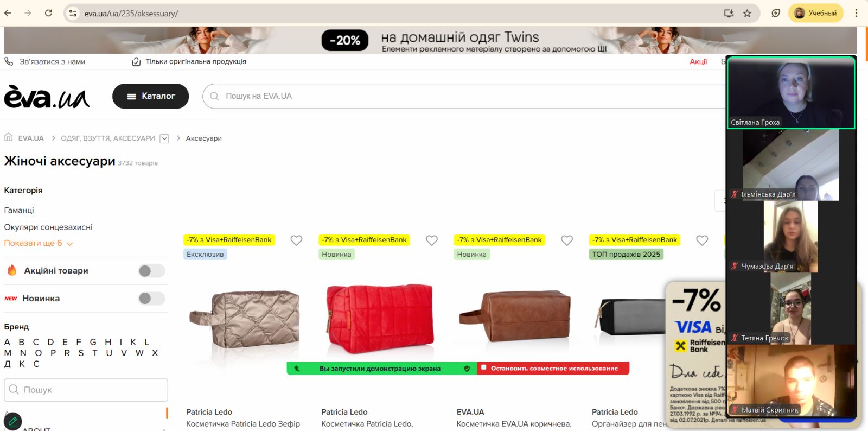
Task: Open the green pencil annotation icon
Action: [x=12, y=421]
